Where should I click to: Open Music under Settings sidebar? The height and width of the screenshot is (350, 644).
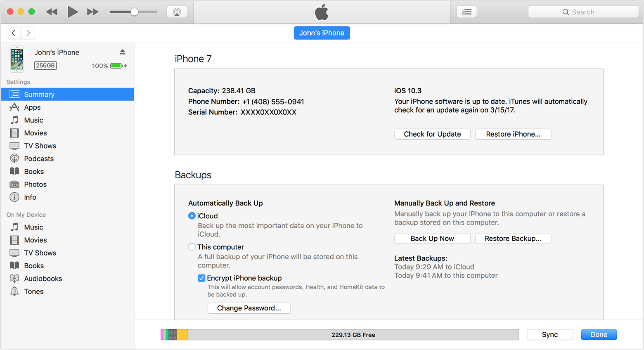point(67,120)
